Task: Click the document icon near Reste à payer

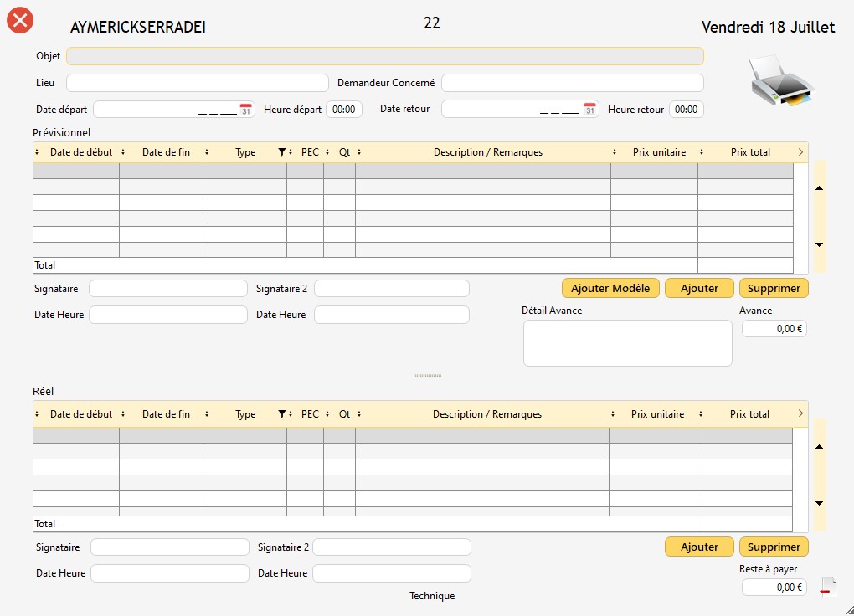Action: [828, 588]
